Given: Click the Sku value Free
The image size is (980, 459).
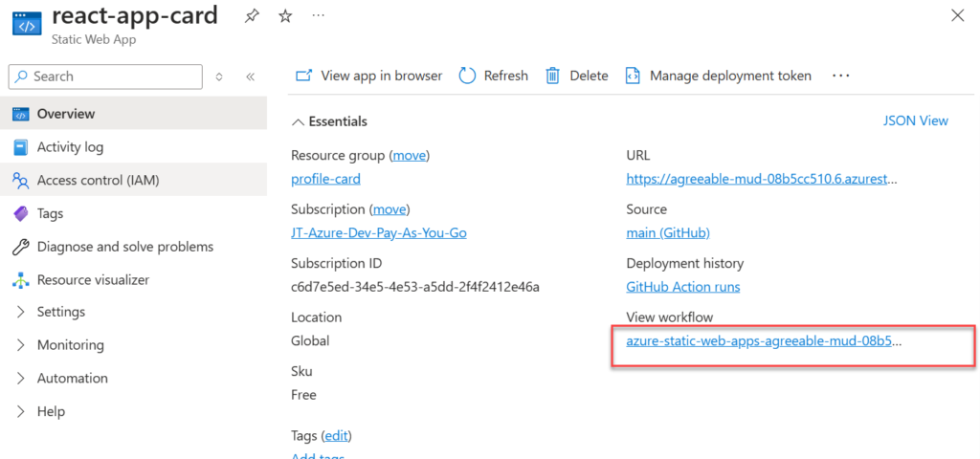Looking at the screenshot, I should [x=303, y=395].
